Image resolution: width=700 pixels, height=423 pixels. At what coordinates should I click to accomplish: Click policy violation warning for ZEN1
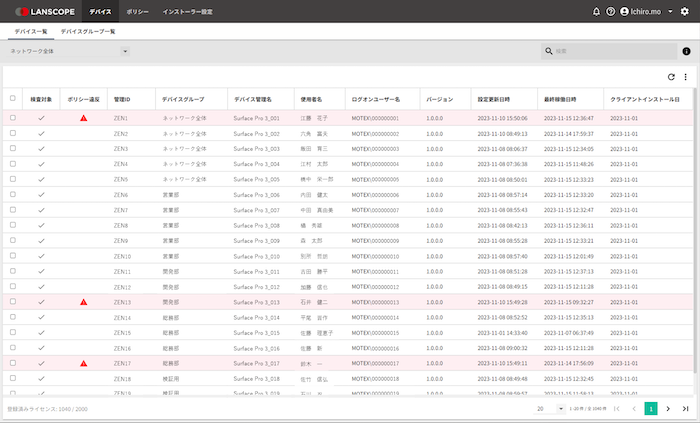click(x=83, y=118)
